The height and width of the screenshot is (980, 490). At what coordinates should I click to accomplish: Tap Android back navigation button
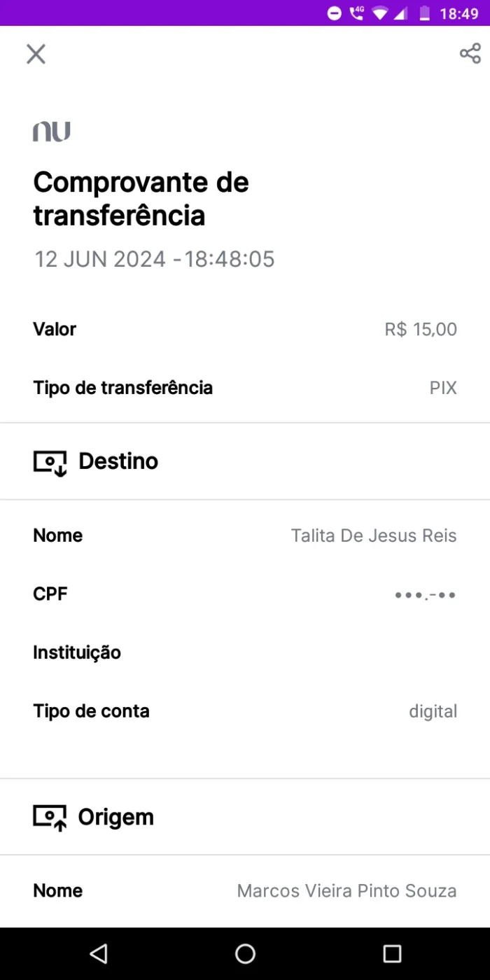pos(99,953)
